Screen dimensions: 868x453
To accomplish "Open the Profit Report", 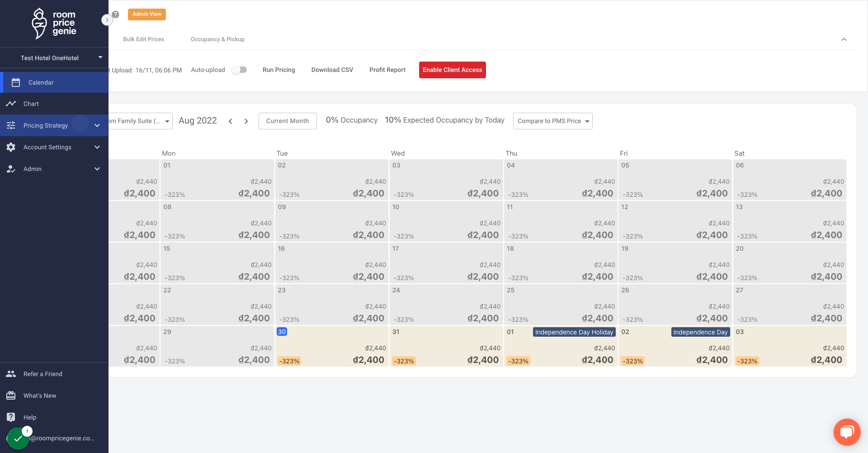I will pos(387,70).
